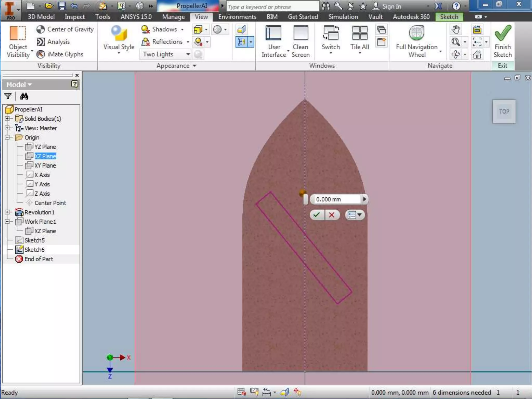Image resolution: width=532 pixels, height=399 pixels.
Task: Select the Pan hand tool
Action: pos(456,29)
